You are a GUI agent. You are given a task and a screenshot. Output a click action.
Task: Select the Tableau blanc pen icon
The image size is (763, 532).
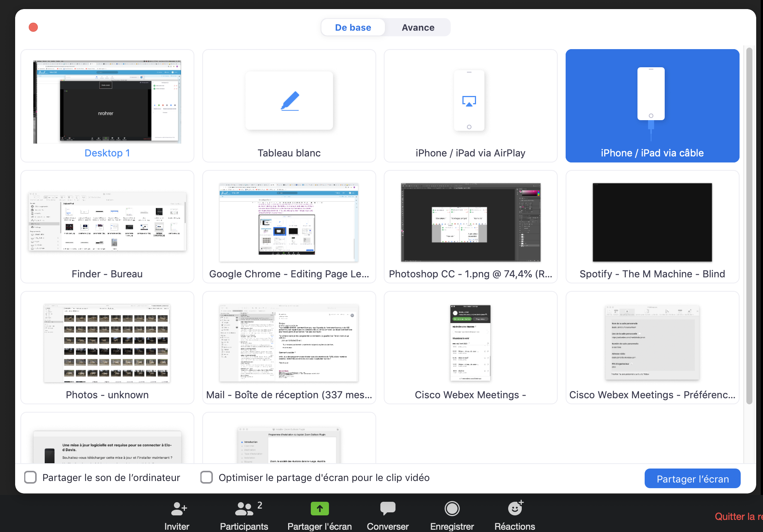click(290, 101)
